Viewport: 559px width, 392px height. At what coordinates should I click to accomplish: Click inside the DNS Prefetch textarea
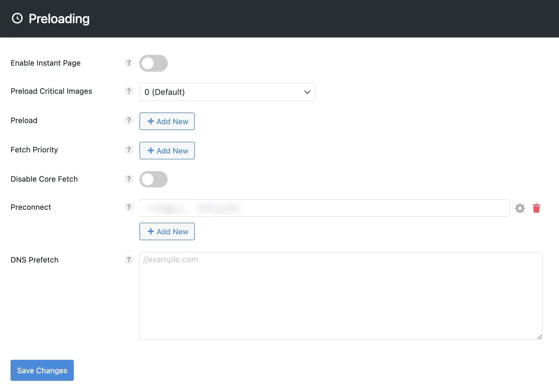pos(341,296)
